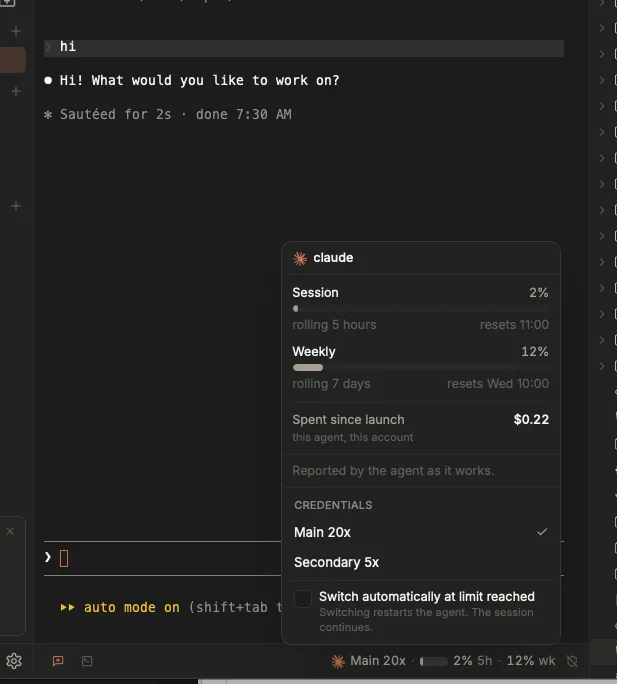
Task: Click the 'Main 20x' label in status bar
Action: click(378, 661)
